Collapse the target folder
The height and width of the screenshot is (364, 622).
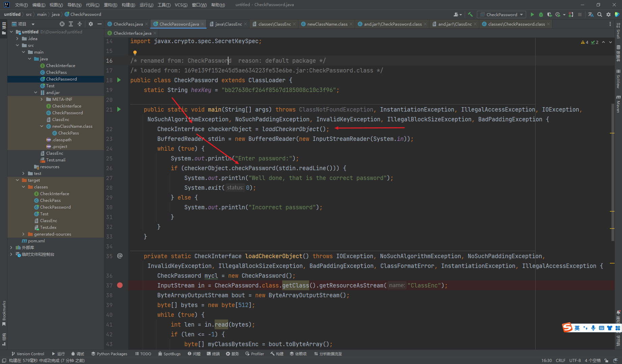(17, 180)
